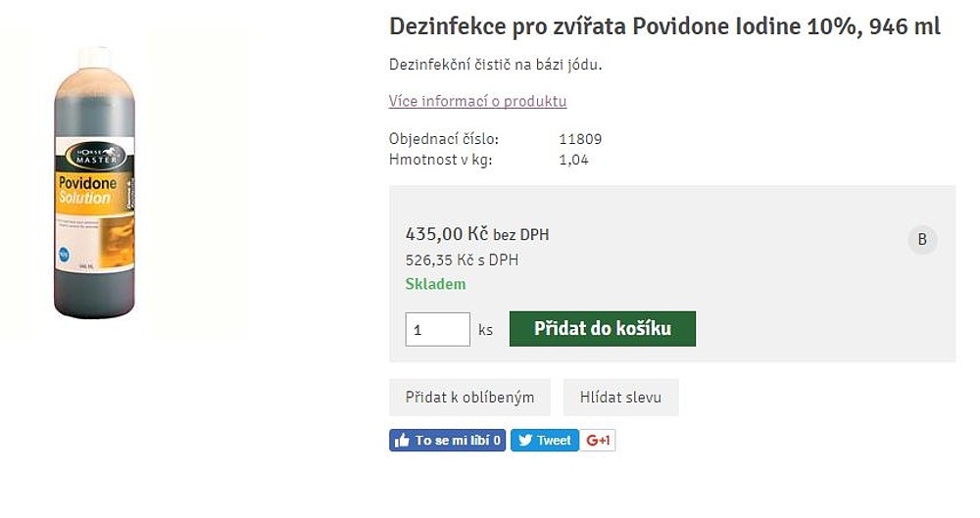Click 'Přidat k oblíbeným' button

pyautogui.click(x=469, y=398)
